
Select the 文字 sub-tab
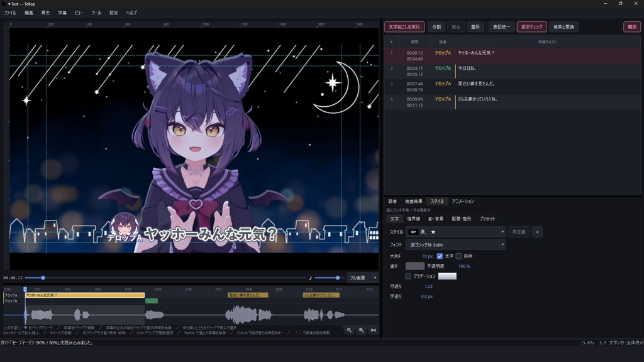394,219
